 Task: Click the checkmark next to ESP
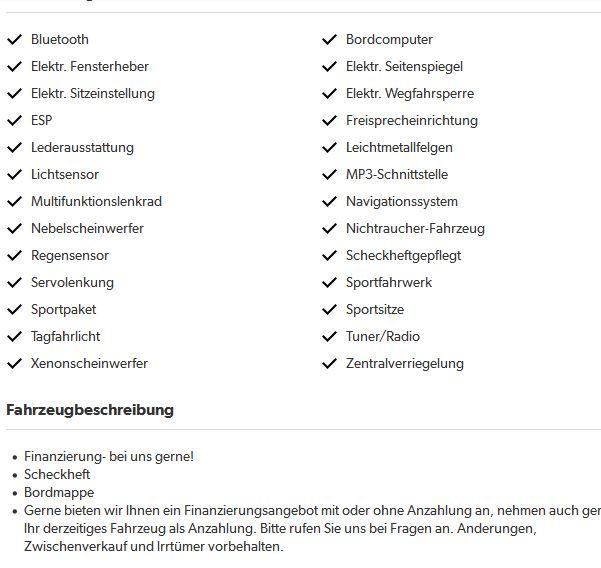(x=14, y=121)
